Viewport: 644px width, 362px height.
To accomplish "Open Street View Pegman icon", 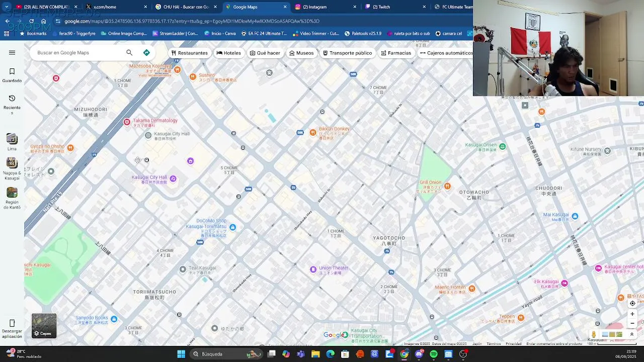I will pos(594,334).
